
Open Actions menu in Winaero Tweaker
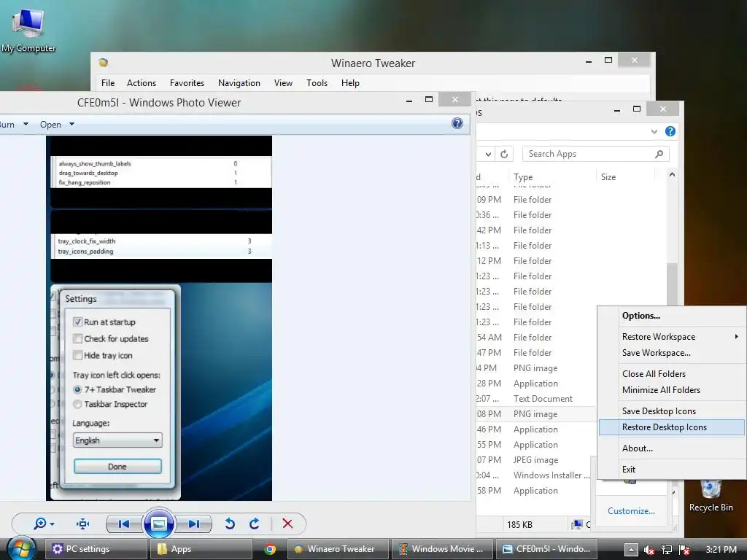click(142, 83)
